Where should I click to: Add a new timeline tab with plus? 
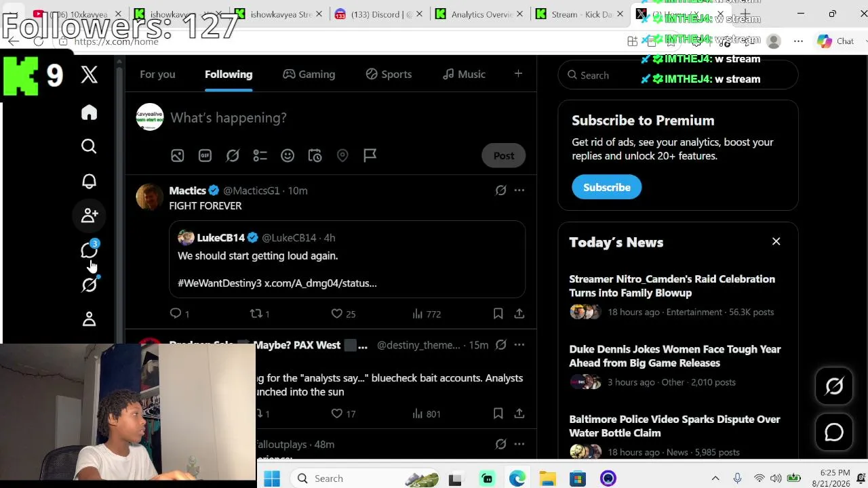pyautogui.click(x=518, y=74)
